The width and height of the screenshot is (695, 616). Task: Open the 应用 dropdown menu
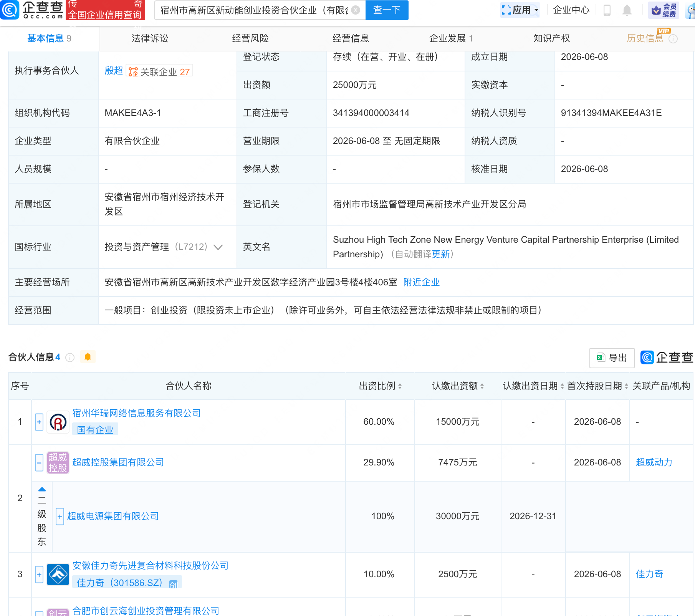click(x=520, y=10)
